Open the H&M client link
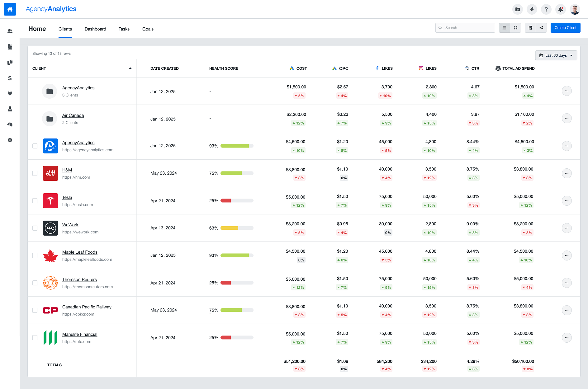 [x=67, y=170]
